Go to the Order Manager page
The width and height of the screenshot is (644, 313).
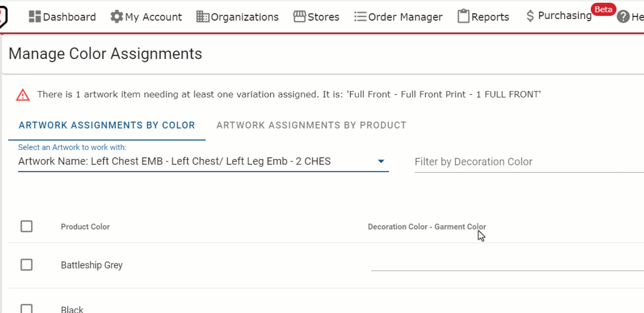405,17
